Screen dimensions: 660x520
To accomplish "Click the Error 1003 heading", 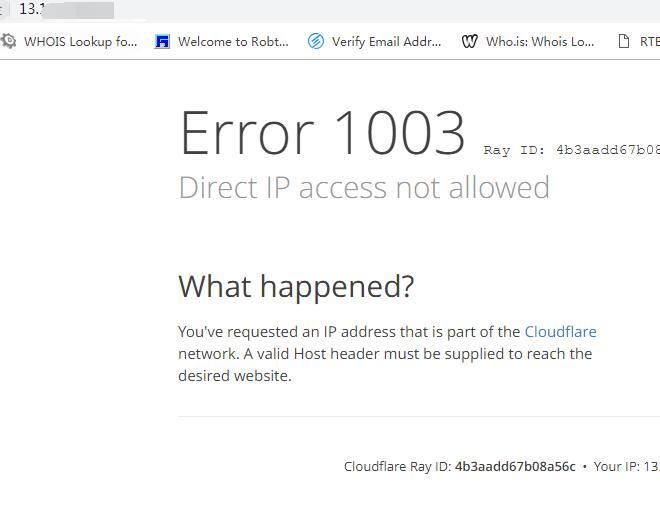I will tap(322, 133).
